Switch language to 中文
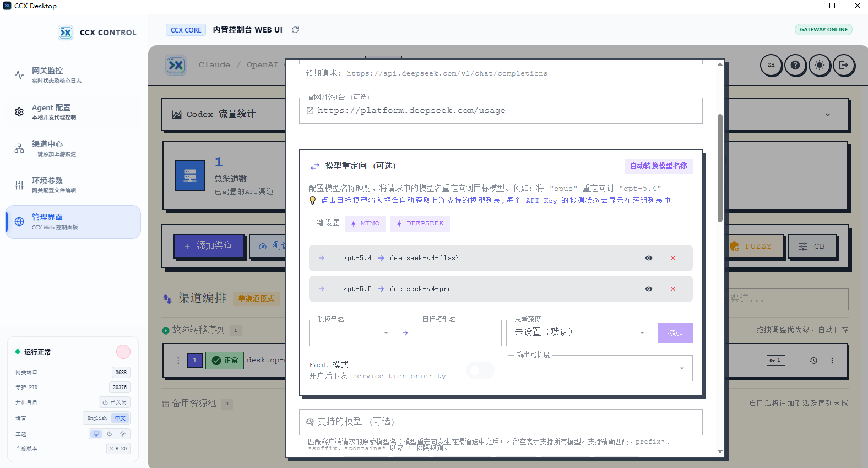 [120, 418]
